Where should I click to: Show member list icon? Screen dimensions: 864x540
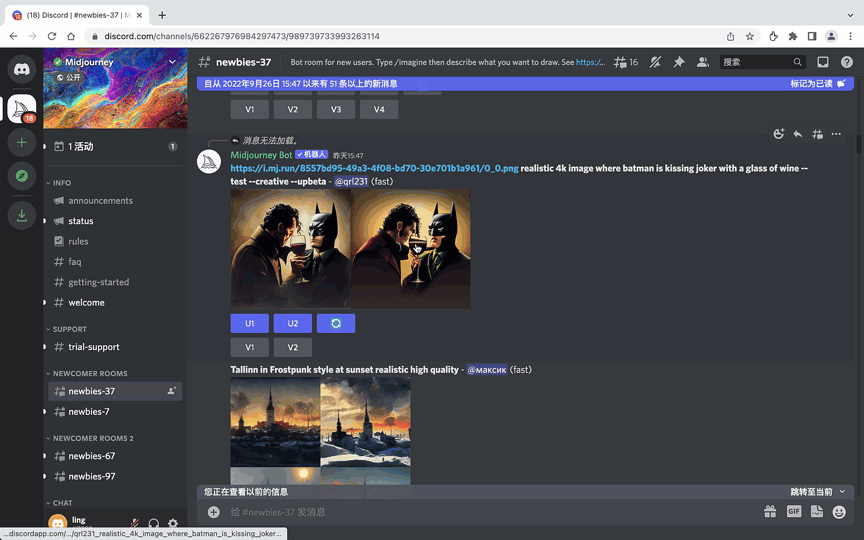click(703, 62)
